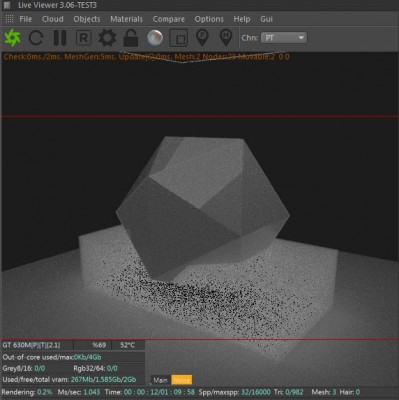
Task: Open render settings gear icon
Action: coord(107,38)
